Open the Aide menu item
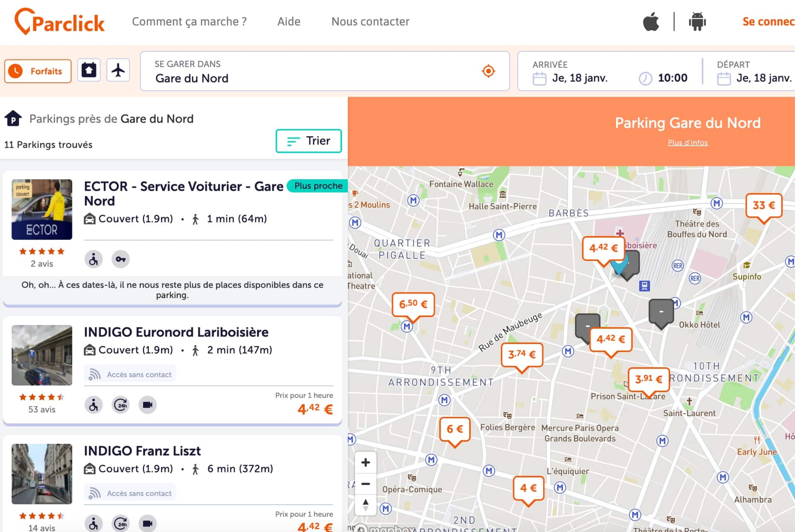 click(289, 22)
